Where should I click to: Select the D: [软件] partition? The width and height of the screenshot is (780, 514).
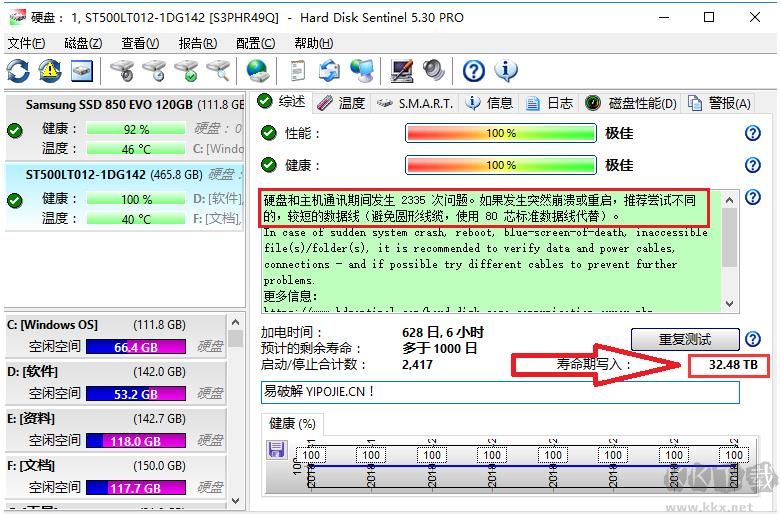[115, 383]
